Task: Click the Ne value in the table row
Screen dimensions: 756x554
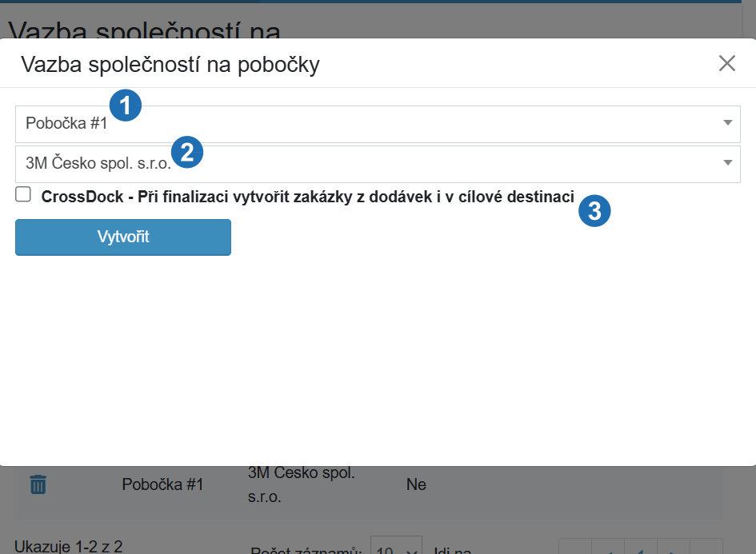Action: (416, 484)
